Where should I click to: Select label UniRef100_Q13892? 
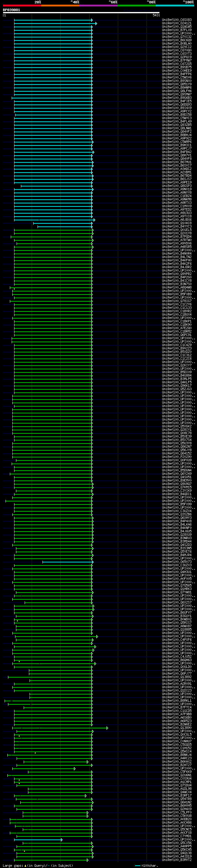point(177,677)
